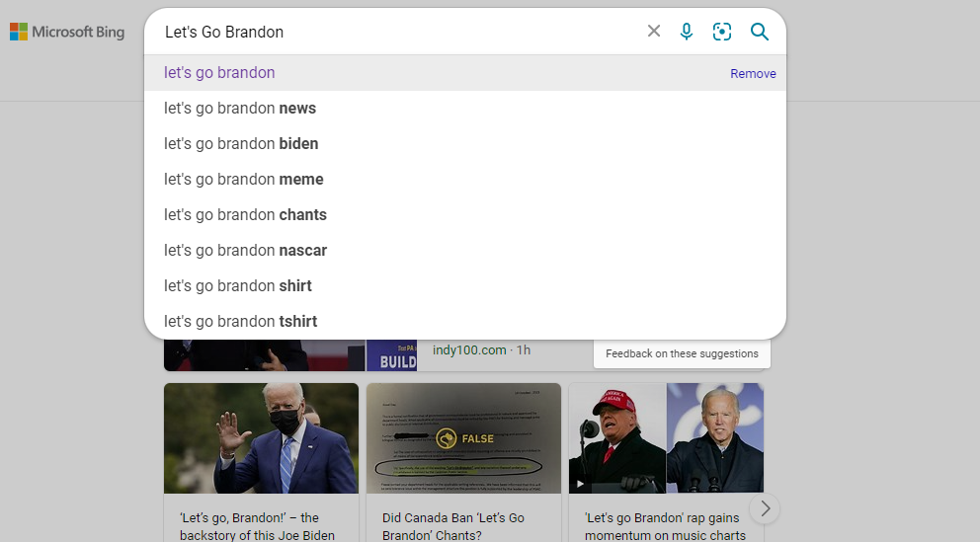
Task: Clear the search box with X icon
Action: (654, 32)
